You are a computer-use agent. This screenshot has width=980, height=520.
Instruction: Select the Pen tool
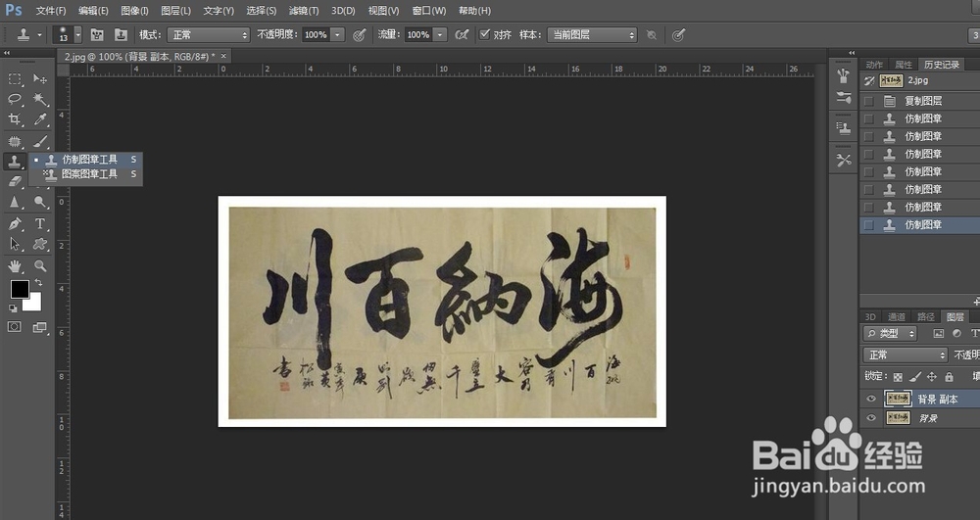click(x=15, y=223)
